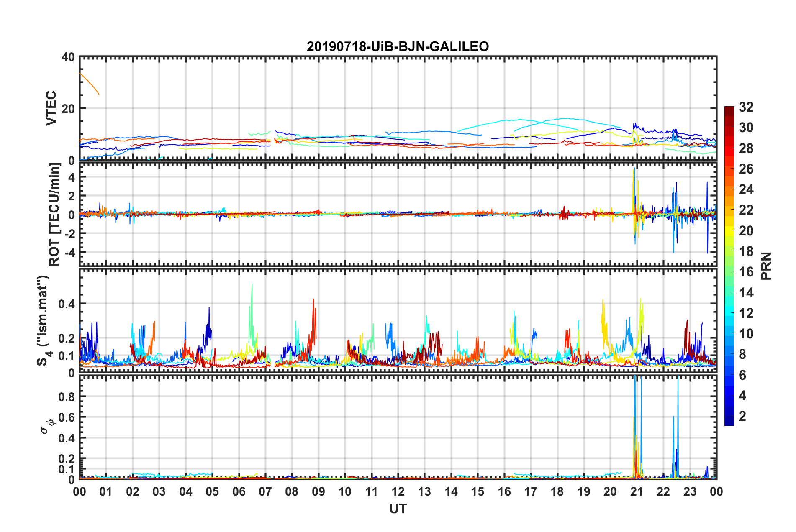The image size is (796, 532).
Task: Click the VTEC y-axis label
Action: click(51, 108)
